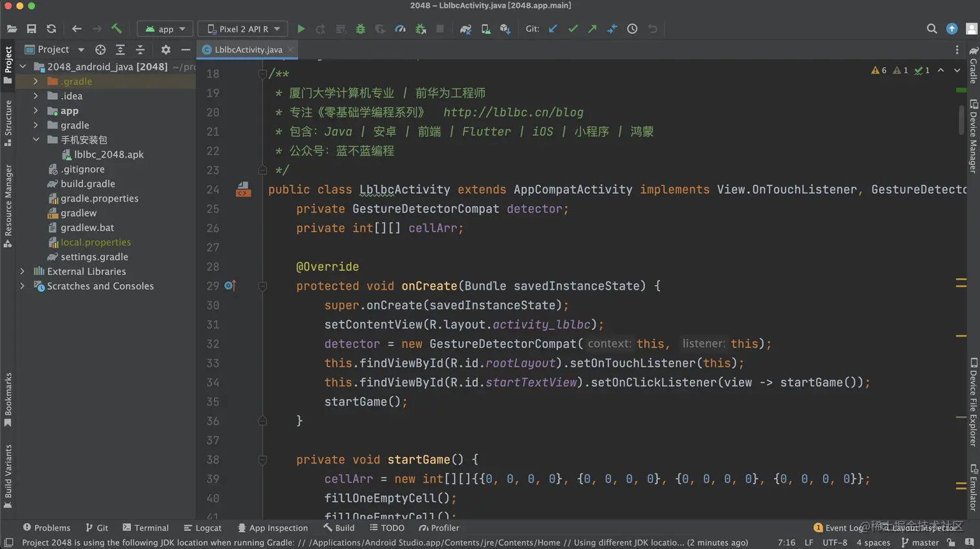Select the LblbcActivity.java editor tab
This screenshot has height=549, width=980.
(x=248, y=49)
